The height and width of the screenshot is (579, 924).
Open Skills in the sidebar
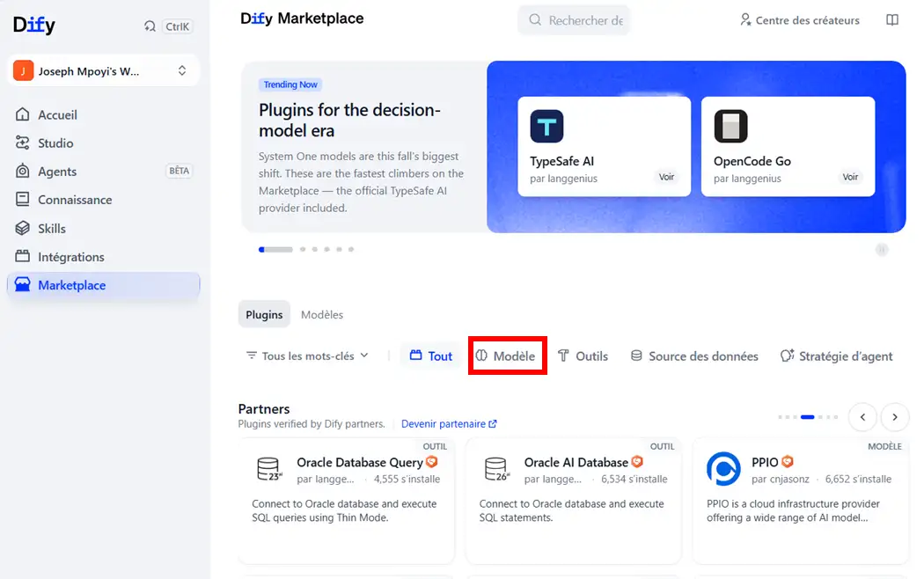pos(104,229)
